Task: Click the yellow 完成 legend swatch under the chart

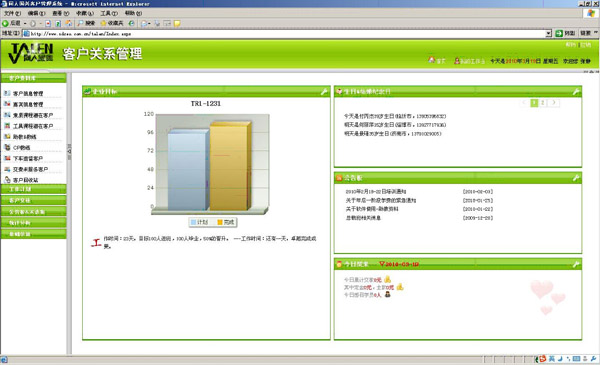Action: 220,222
